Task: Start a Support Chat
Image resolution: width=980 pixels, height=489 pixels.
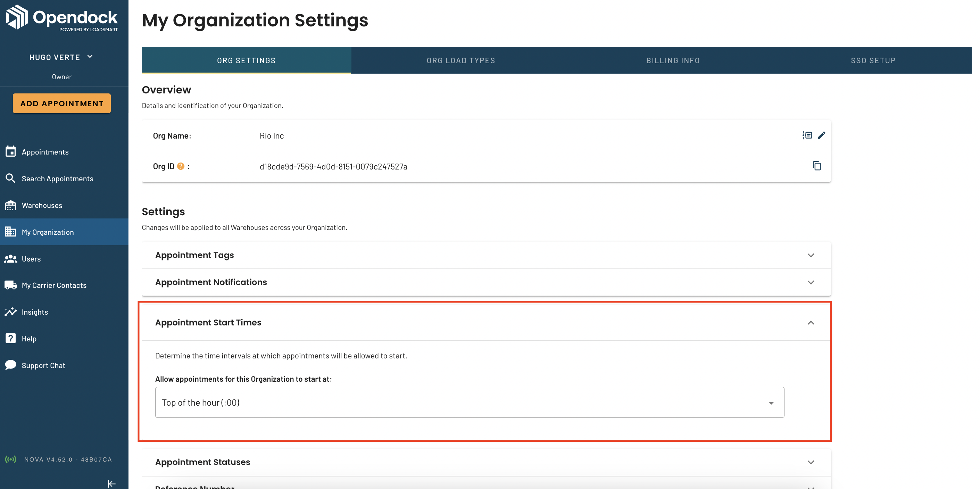Action: click(64, 365)
